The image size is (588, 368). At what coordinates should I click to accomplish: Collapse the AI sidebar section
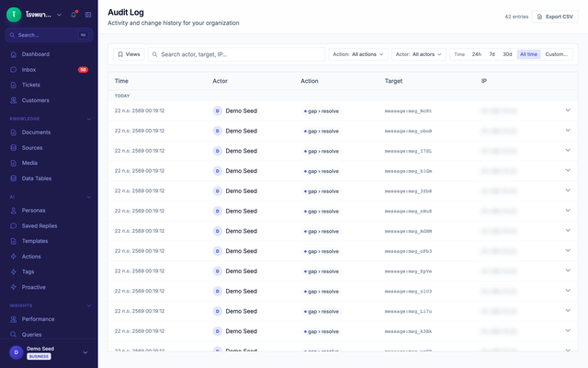89,197
